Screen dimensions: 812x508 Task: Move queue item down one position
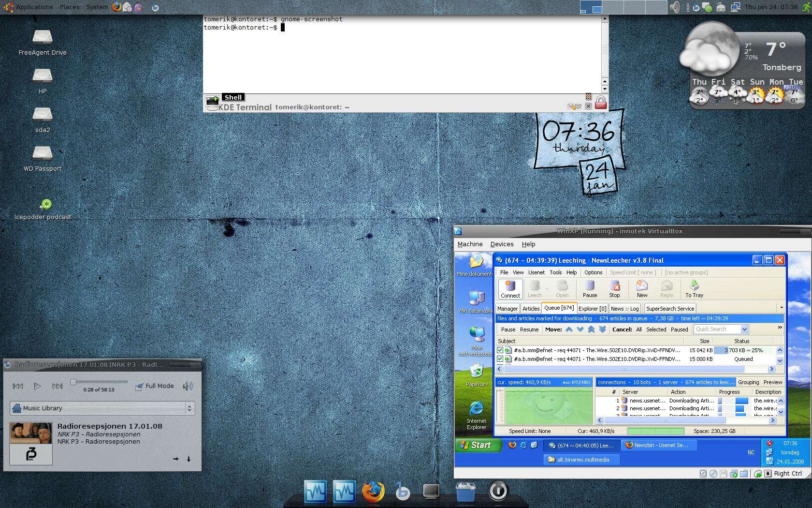(580, 329)
